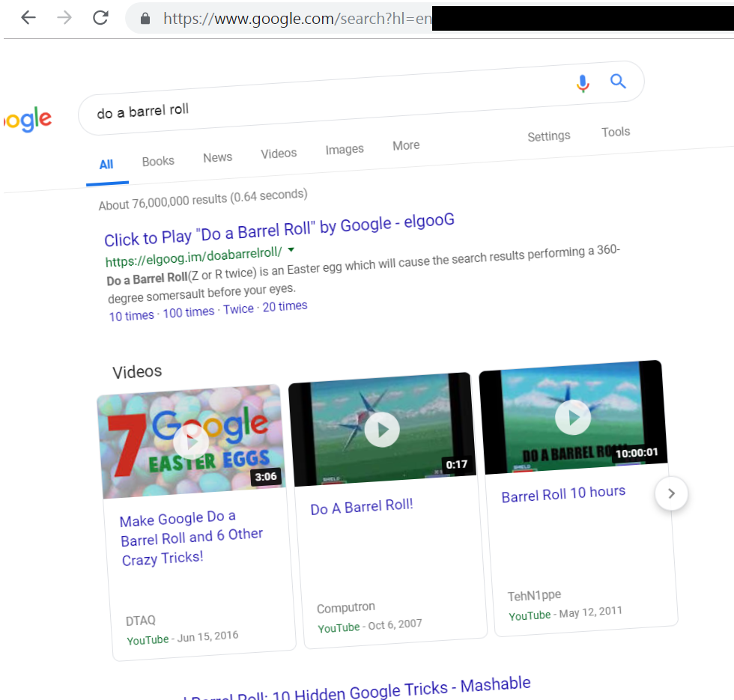Screen dimensions: 734x700
Task: Play the 0:17 Do A Barrel Roll video
Action: (383, 430)
